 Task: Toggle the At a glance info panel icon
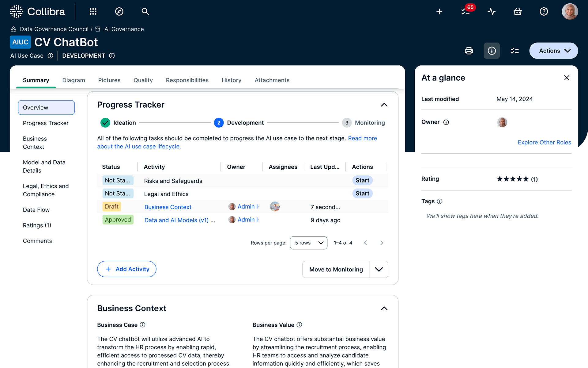click(x=492, y=51)
